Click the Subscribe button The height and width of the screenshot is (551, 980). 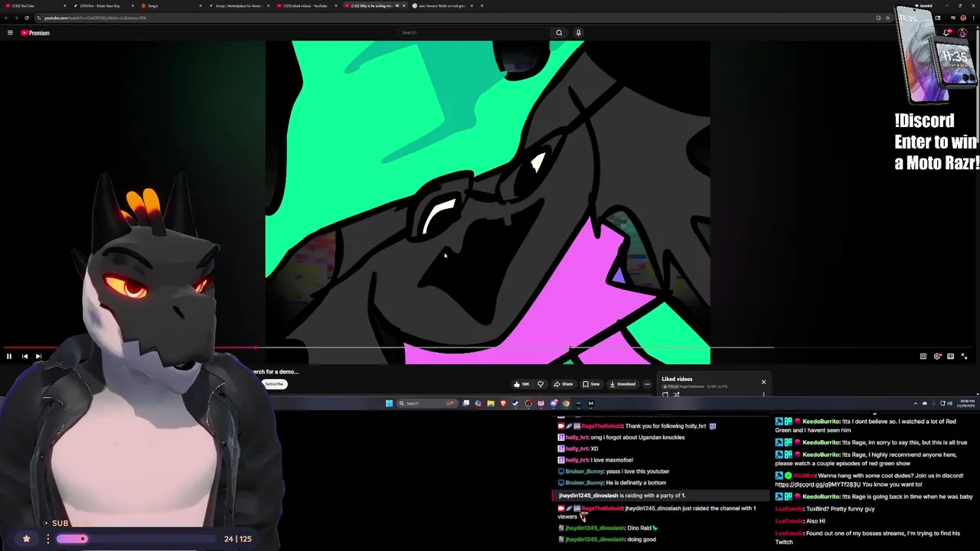coord(273,384)
